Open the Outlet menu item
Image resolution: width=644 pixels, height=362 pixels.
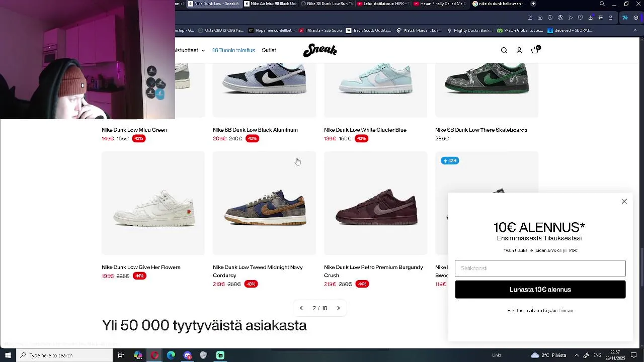tap(269, 50)
